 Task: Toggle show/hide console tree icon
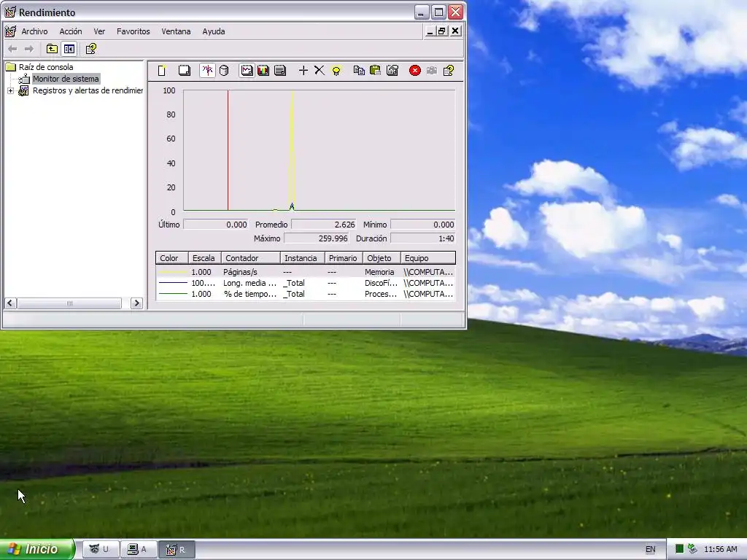[69, 49]
